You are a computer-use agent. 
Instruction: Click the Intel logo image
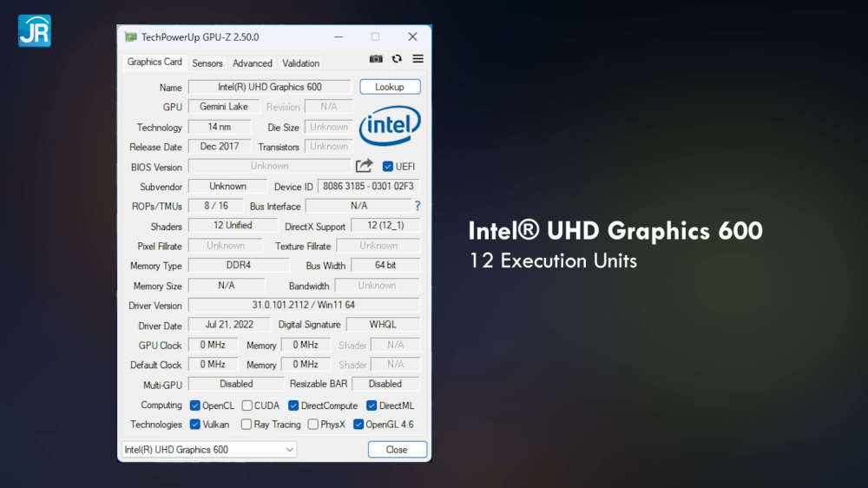point(390,126)
